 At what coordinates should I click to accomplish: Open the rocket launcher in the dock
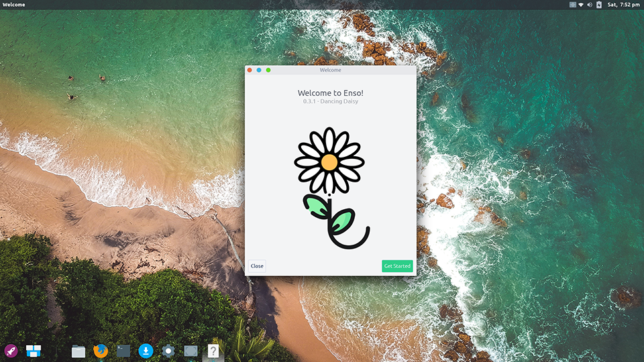pos(11,351)
